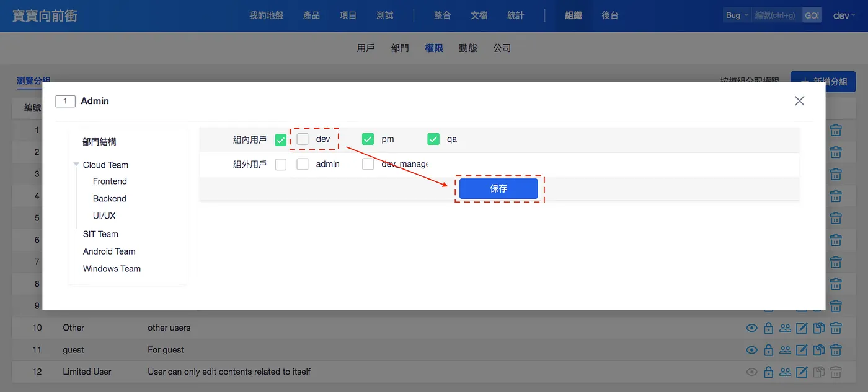Click the blue 保存 button
Image resolution: width=868 pixels, height=392 pixels.
coord(498,189)
